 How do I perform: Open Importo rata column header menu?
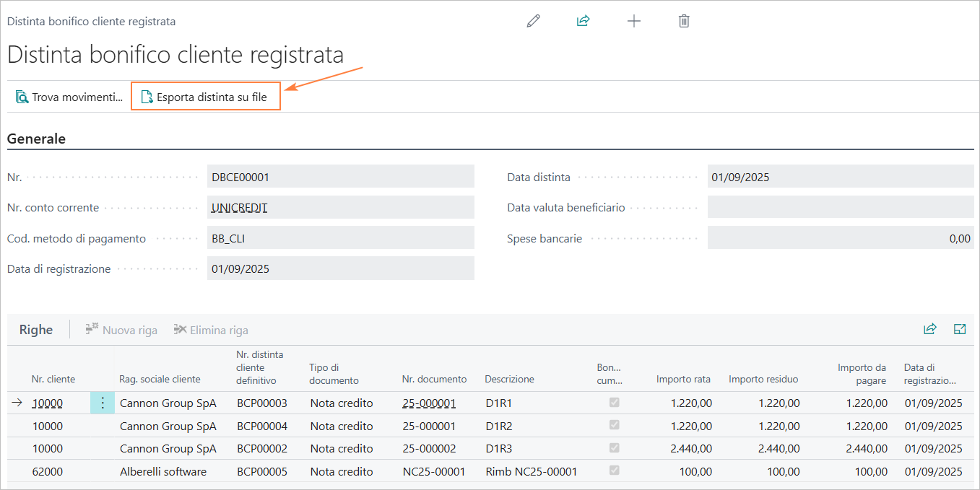click(x=682, y=379)
